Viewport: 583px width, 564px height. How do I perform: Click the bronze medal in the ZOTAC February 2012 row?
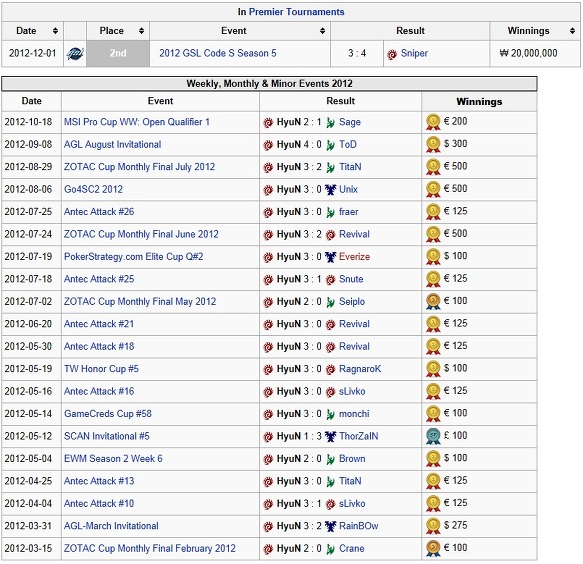tap(433, 548)
